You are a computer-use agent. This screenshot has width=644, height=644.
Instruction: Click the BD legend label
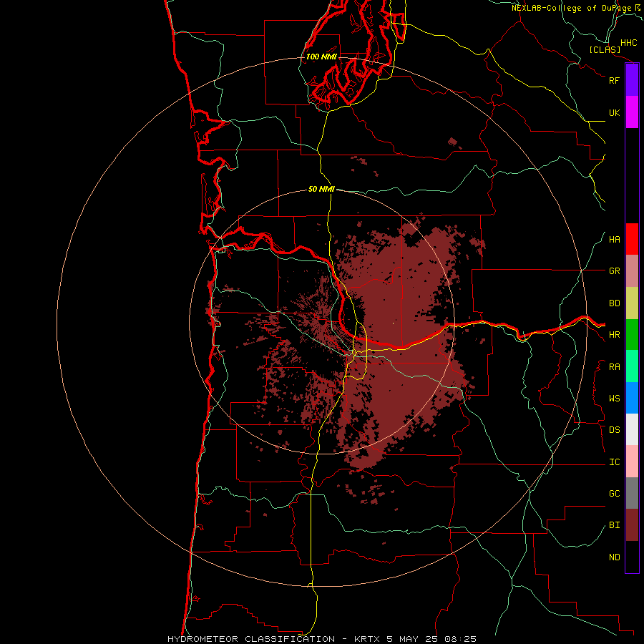tap(614, 303)
